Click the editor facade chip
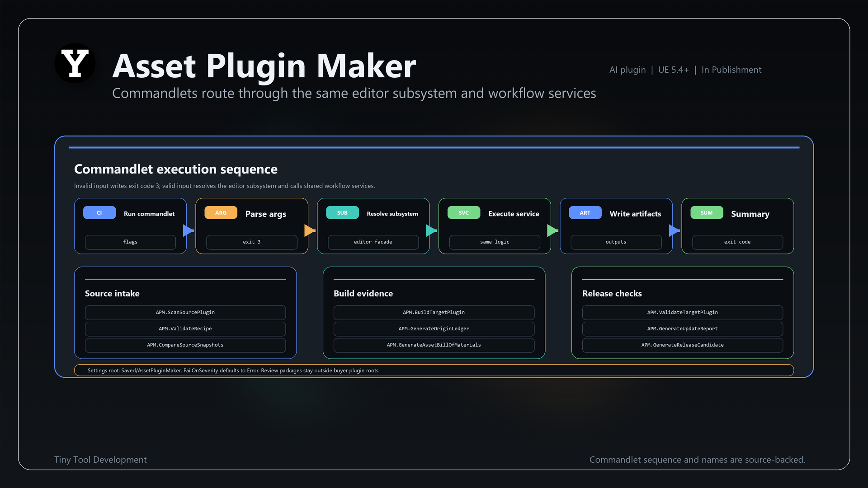The width and height of the screenshot is (868, 488). 373,242
